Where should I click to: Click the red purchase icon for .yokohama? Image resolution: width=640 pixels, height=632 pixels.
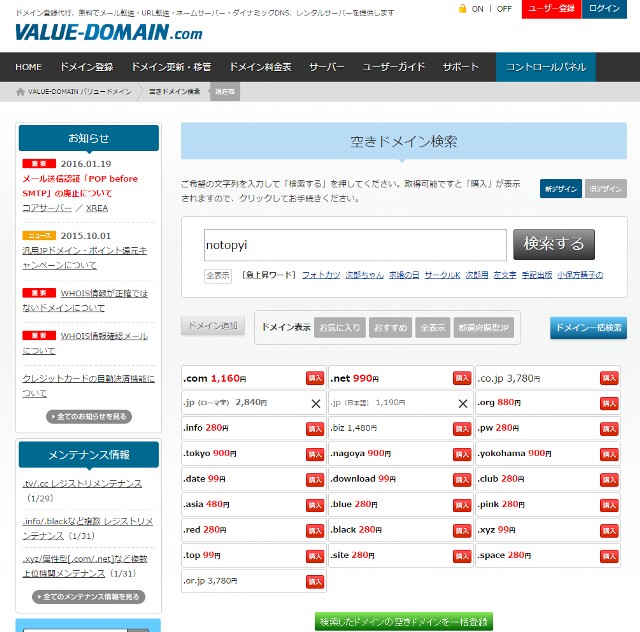[x=609, y=454]
